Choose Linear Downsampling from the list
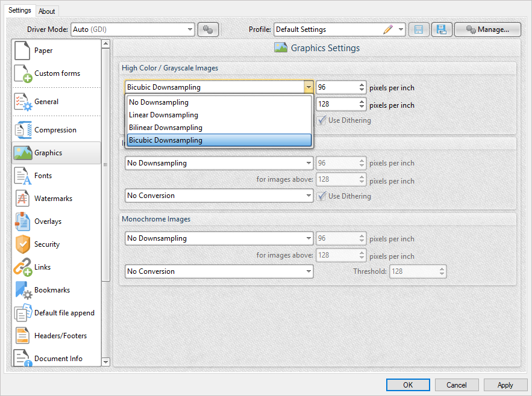Viewport: 532px width, 396px height. [x=219, y=115]
